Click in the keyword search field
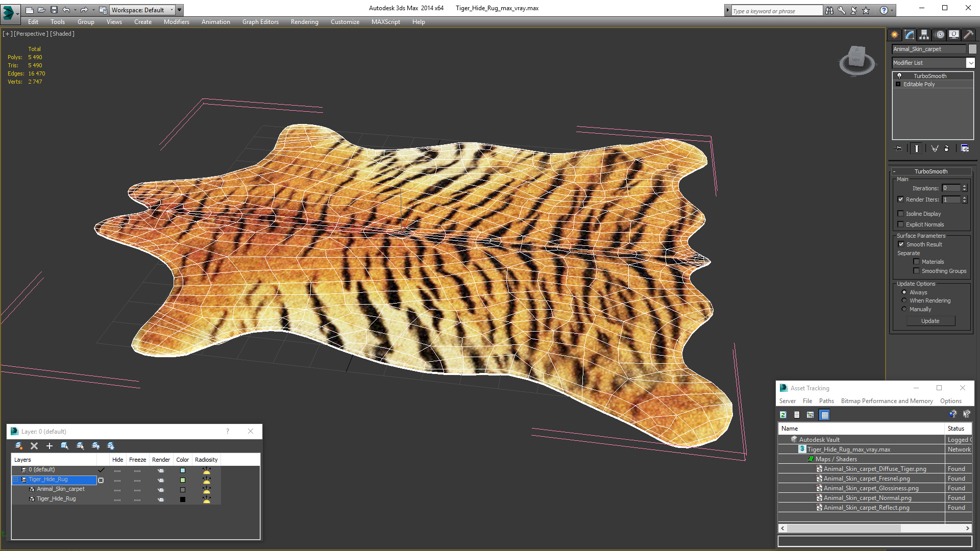 pyautogui.click(x=777, y=11)
